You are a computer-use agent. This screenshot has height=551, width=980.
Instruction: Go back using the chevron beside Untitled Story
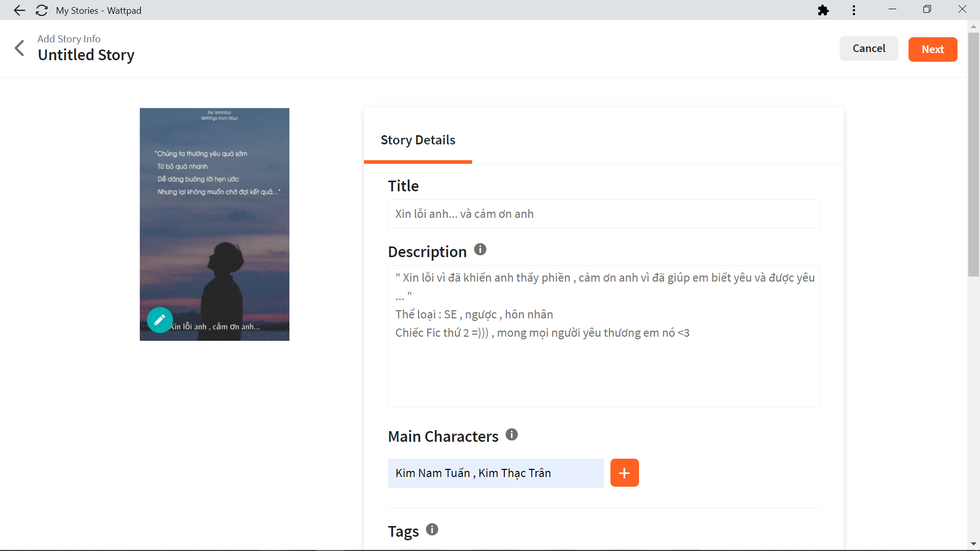point(19,48)
